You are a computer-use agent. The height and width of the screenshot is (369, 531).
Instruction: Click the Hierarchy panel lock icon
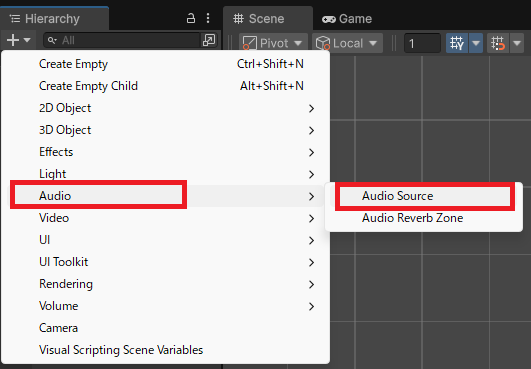(x=191, y=18)
